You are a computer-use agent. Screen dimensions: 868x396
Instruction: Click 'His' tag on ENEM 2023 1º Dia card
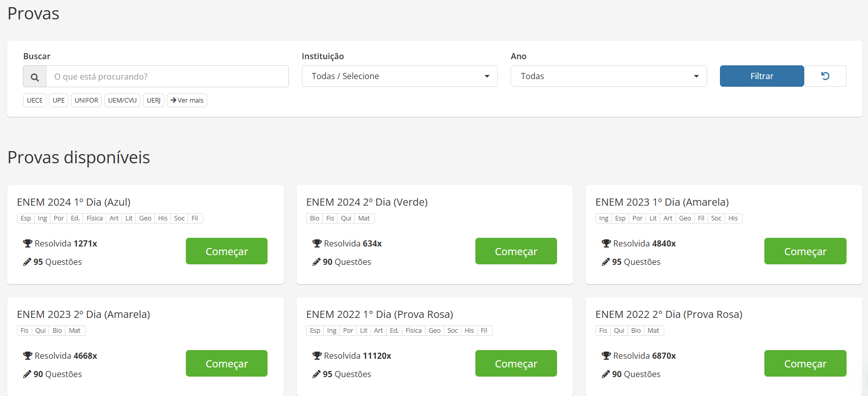pos(733,218)
